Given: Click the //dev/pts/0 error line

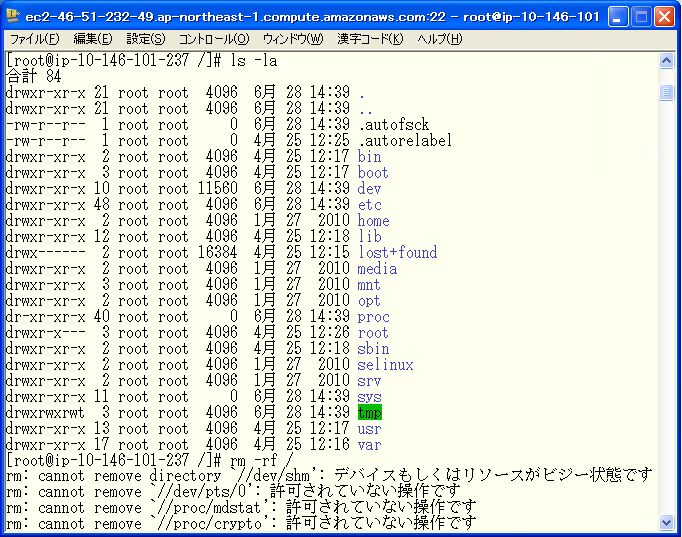Looking at the screenshot, I should (x=233, y=492).
